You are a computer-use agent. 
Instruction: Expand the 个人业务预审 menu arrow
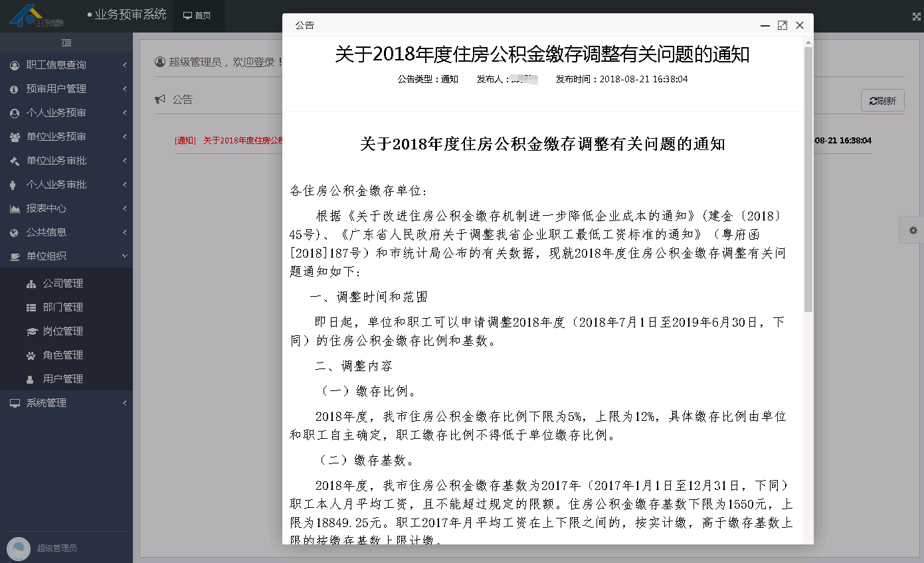(x=124, y=113)
